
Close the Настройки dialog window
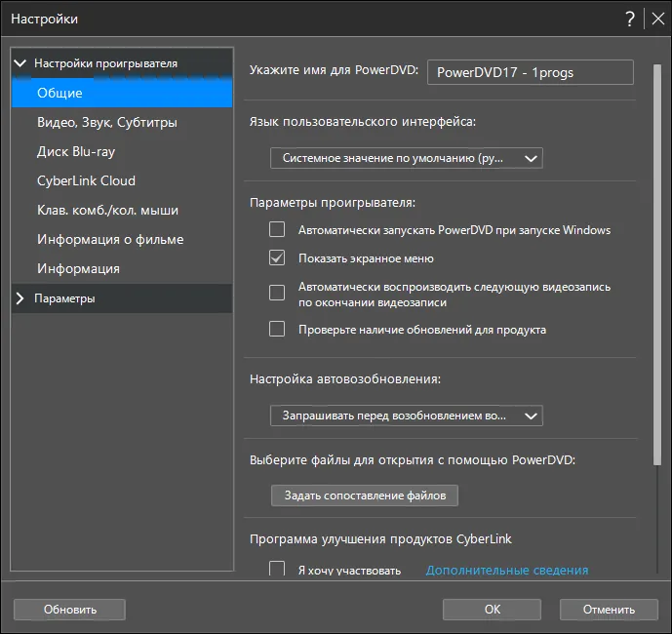point(657,19)
